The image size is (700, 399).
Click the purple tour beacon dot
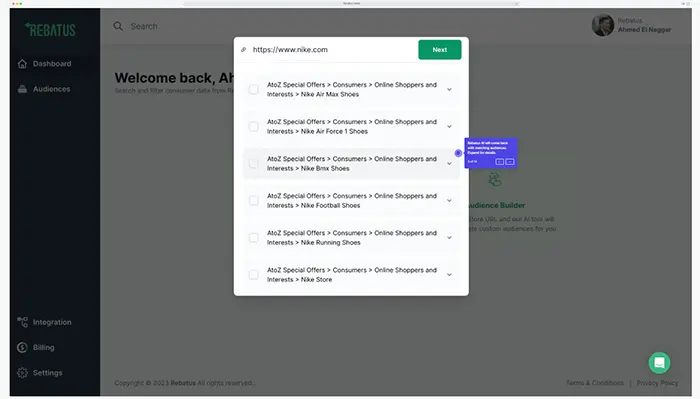(x=458, y=153)
